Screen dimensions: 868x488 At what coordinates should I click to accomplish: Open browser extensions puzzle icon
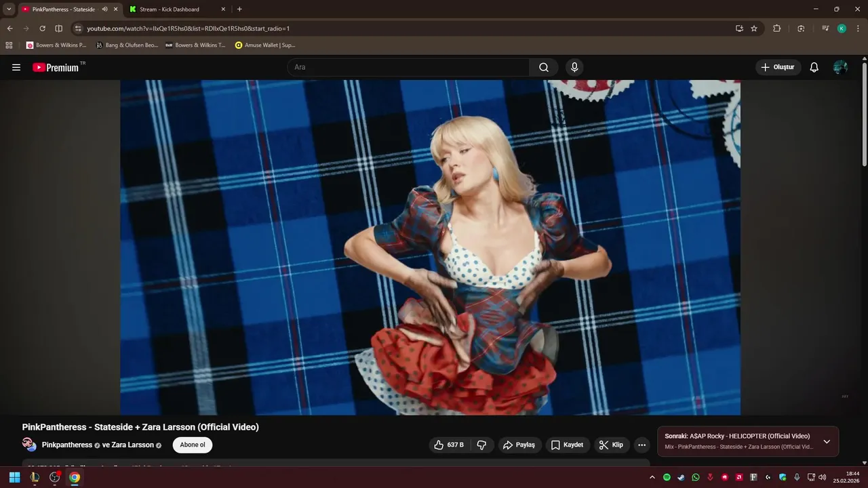point(777,28)
